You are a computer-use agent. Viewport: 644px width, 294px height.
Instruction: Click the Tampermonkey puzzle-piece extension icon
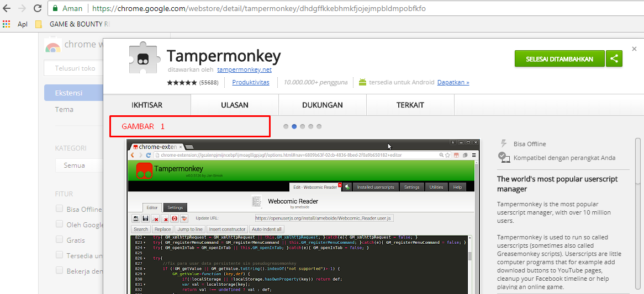tap(144, 58)
